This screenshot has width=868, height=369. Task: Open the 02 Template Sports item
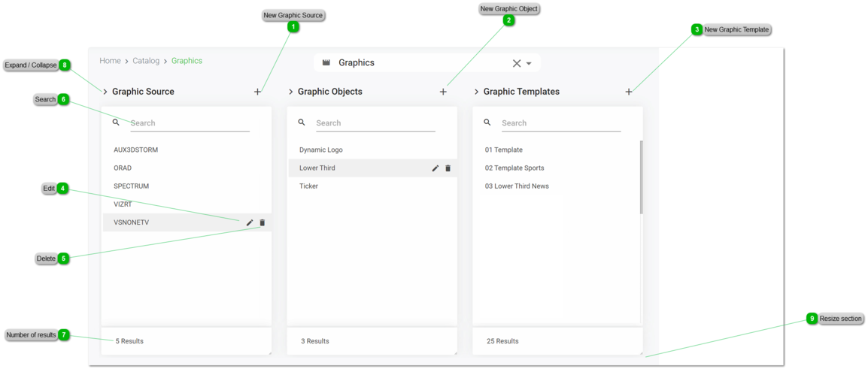coord(514,168)
